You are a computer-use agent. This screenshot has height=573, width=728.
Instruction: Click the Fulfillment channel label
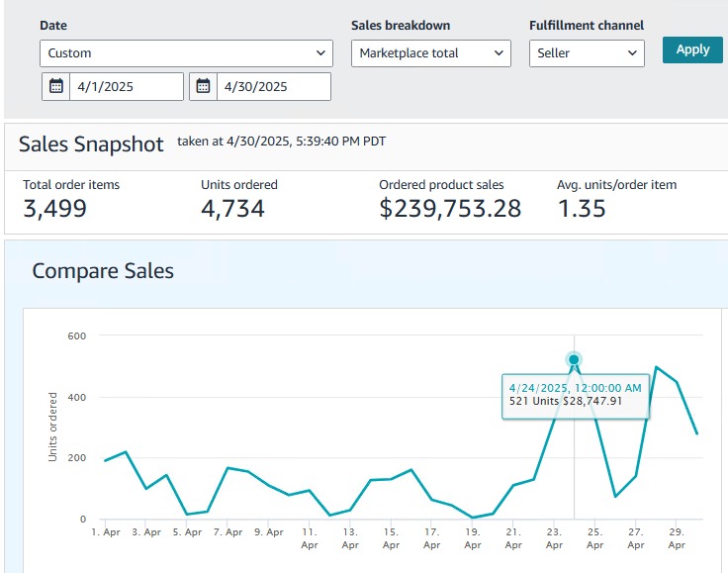587,26
